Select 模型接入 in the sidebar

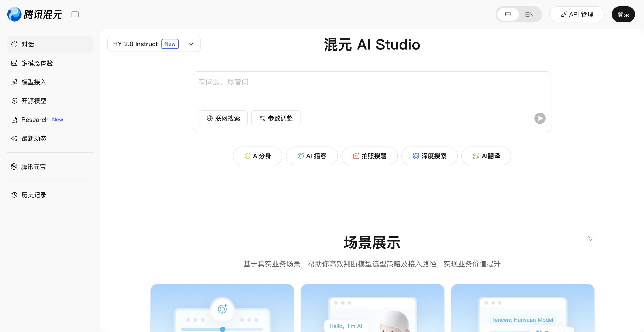34,82
